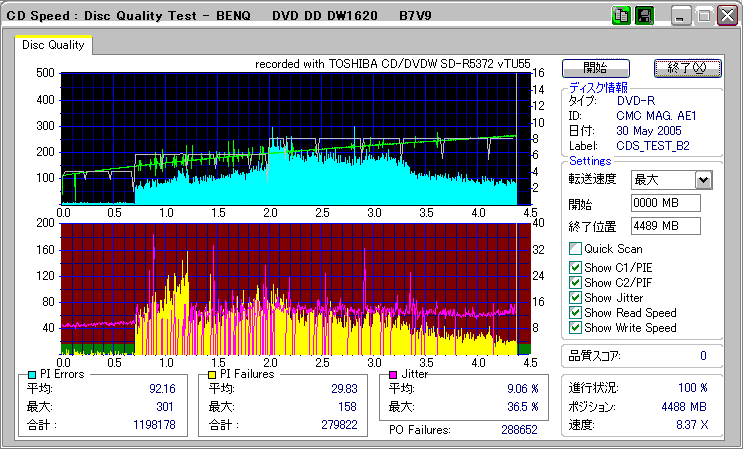Click the magenta Jitter legend square
Image resolution: width=743 pixels, height=449 pixels.
[x=394, y=374]
